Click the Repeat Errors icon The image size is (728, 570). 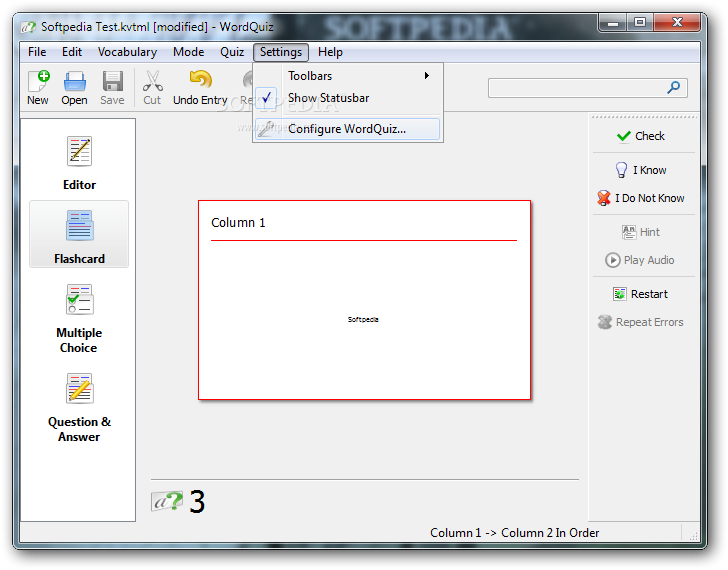pos(604,322)
